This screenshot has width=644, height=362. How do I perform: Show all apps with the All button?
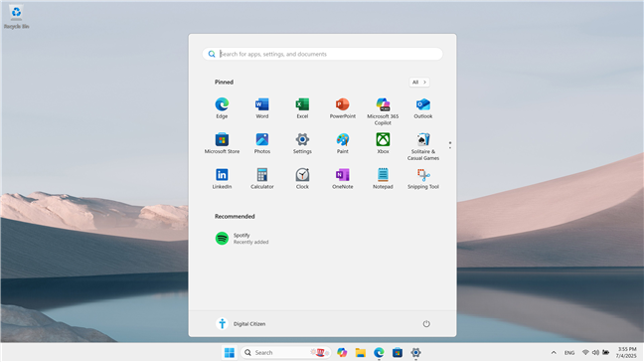[419, 83]
